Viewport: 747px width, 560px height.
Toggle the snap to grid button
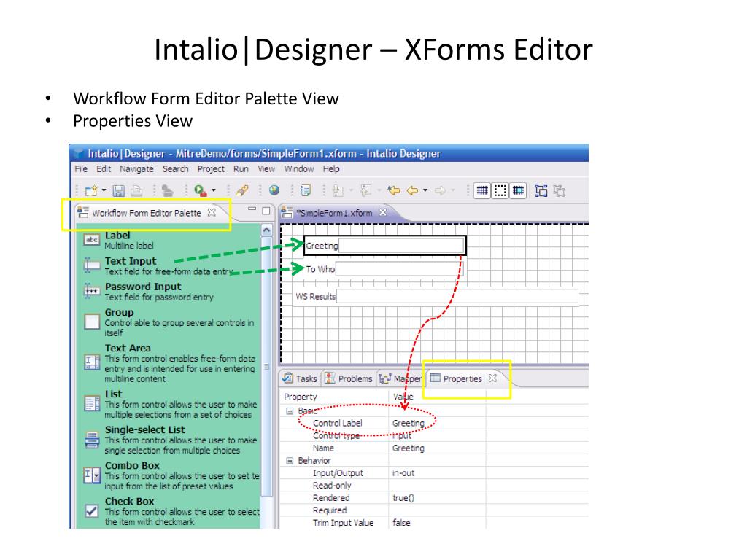518,191
